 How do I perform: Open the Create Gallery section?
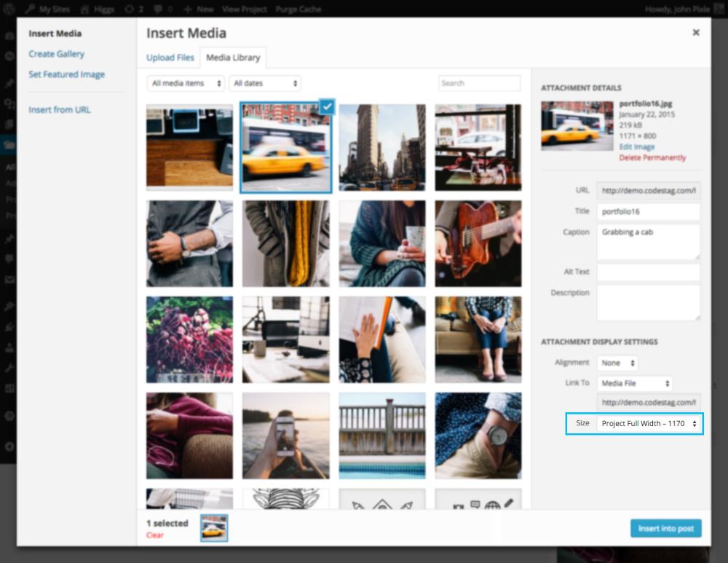(57, 54)
